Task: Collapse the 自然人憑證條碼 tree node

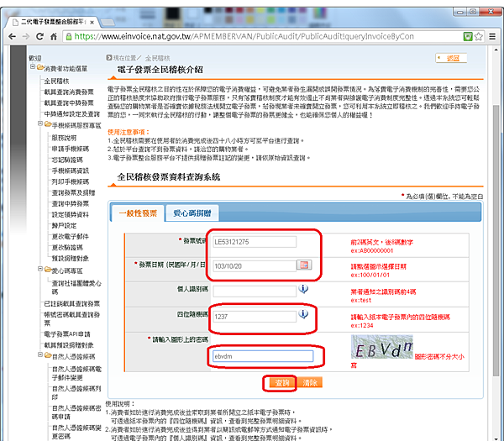Action: click(40, 354)
